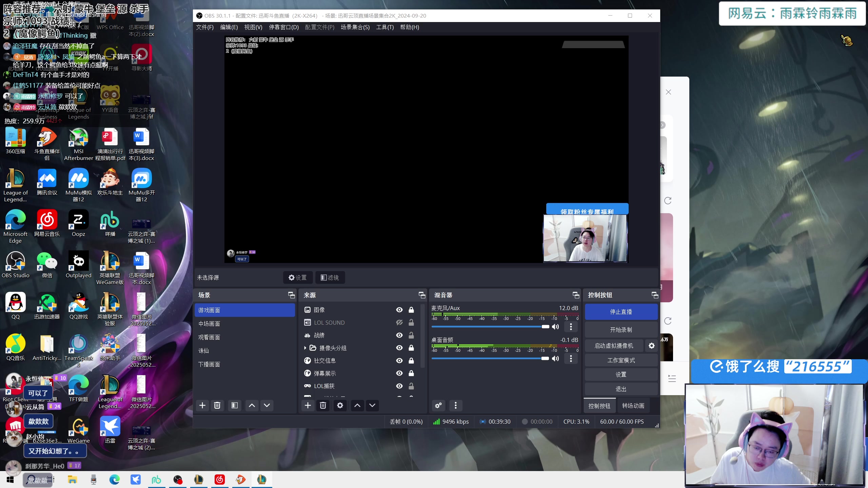The width and height of the screenshot is (868, 488).
Task: Open the 帮助(H) menu
Action: (x=410, y=27)
